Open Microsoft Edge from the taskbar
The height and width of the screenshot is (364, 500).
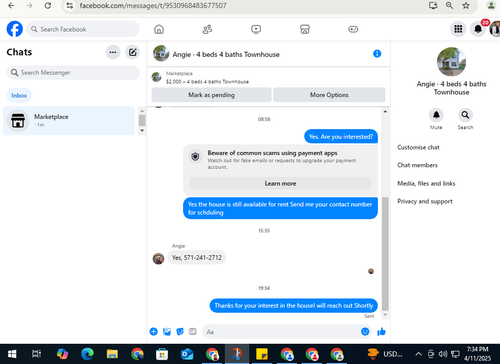tap(87, 354)
